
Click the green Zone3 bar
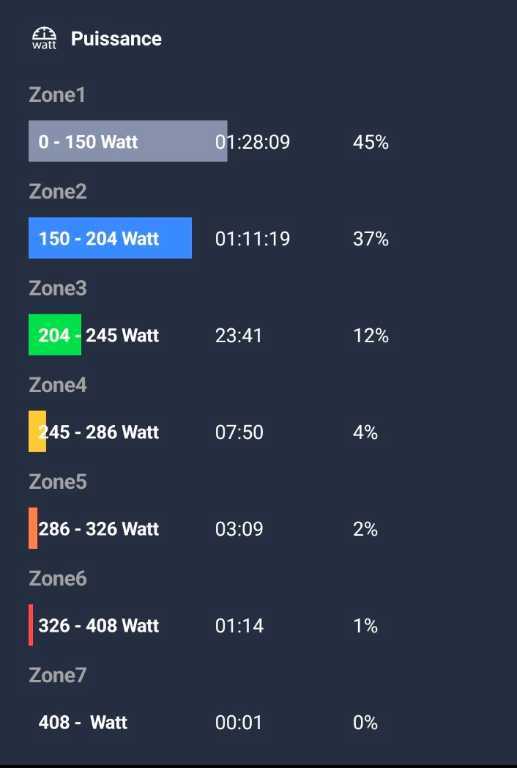click(x=55, y=335)
